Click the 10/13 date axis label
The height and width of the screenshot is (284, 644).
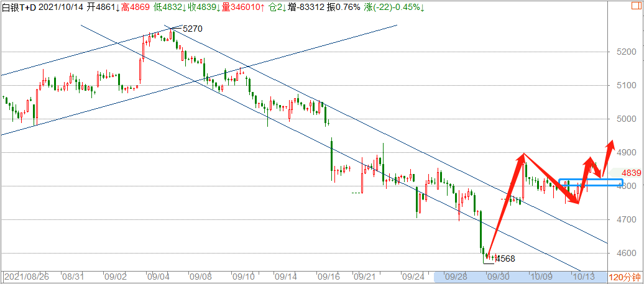pyautogui.click(x=583, y=276)
